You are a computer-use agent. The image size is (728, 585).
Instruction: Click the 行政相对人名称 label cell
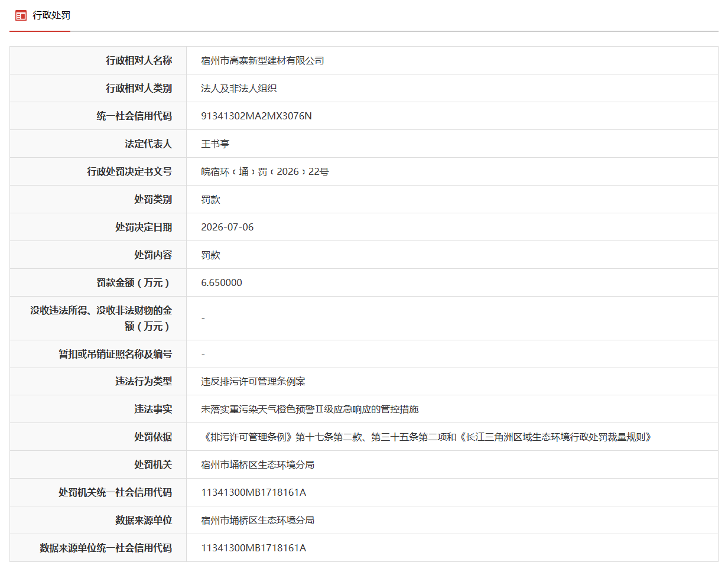click(x=139, y=60)
